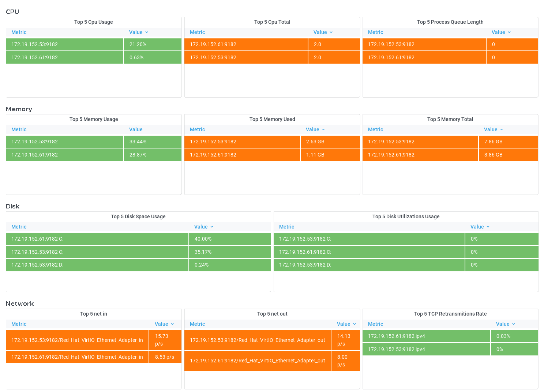The height and width of the screenshot is (392, 544).
Task: Open Top 5 Disk Space Usage panel title
Action: click(138, 216)
